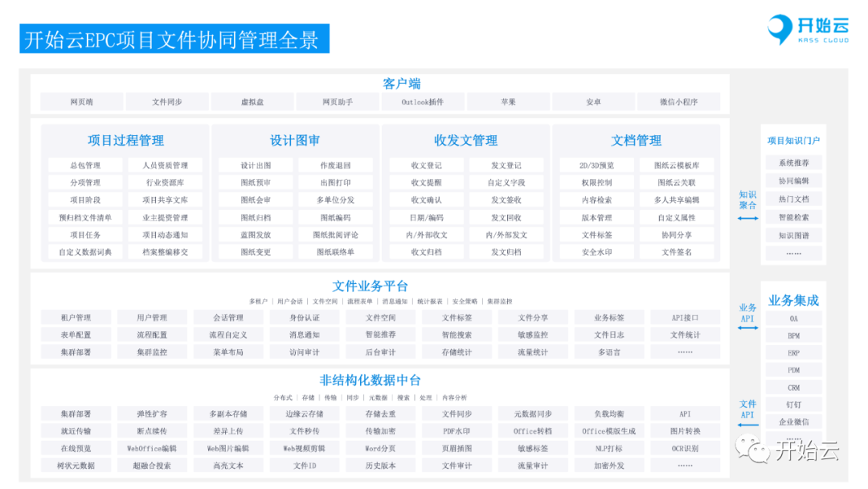Select API接口 in the 文件业务平台 section
The width and height of the screenshot is (868, 489).
pos(685,318)
